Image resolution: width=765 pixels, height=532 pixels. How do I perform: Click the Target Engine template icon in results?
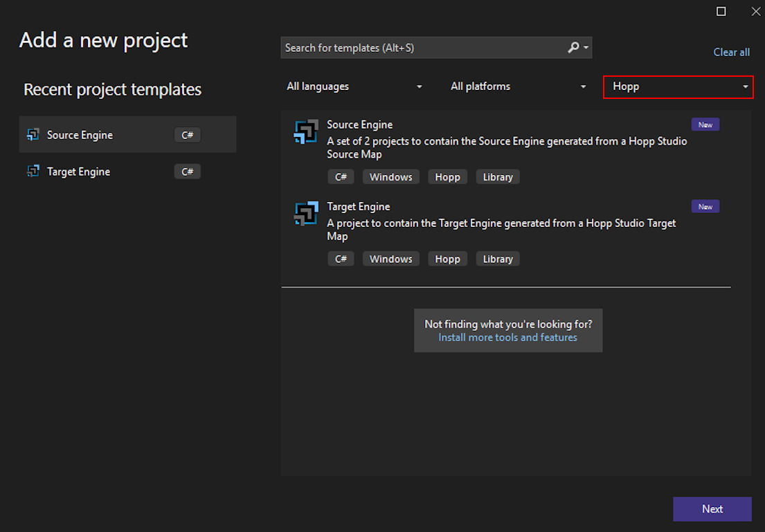(306, 214)
